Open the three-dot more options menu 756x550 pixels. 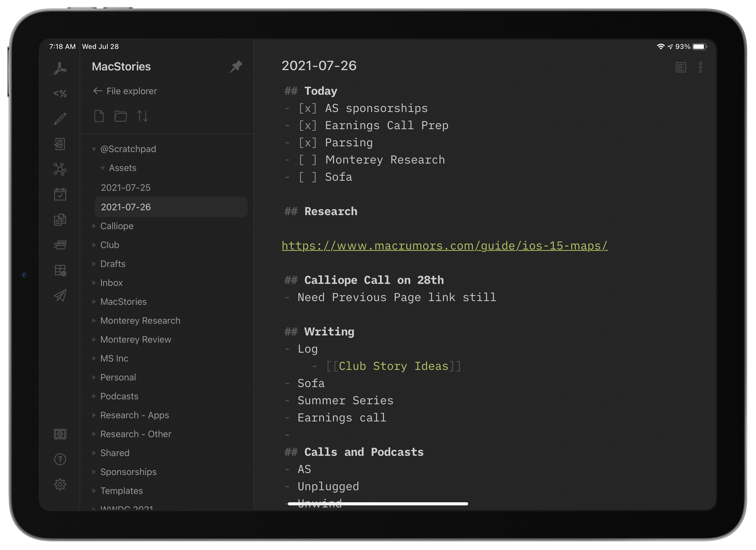(x=700, y=67)
